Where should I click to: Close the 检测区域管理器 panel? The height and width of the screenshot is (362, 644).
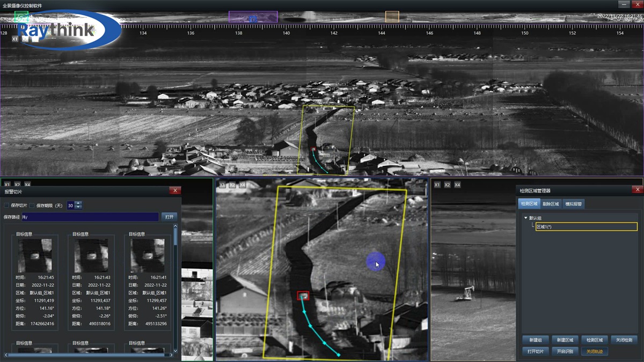coord(637,190)
